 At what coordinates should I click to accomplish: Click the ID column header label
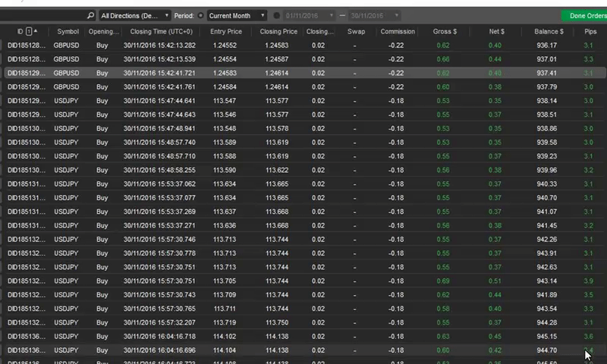20,31
